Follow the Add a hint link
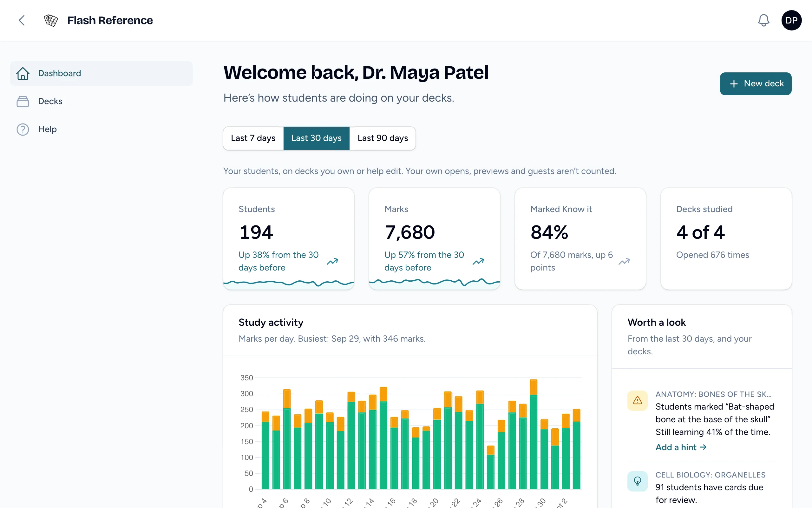Viewport: 812px width, 508px height. point(681,447)
